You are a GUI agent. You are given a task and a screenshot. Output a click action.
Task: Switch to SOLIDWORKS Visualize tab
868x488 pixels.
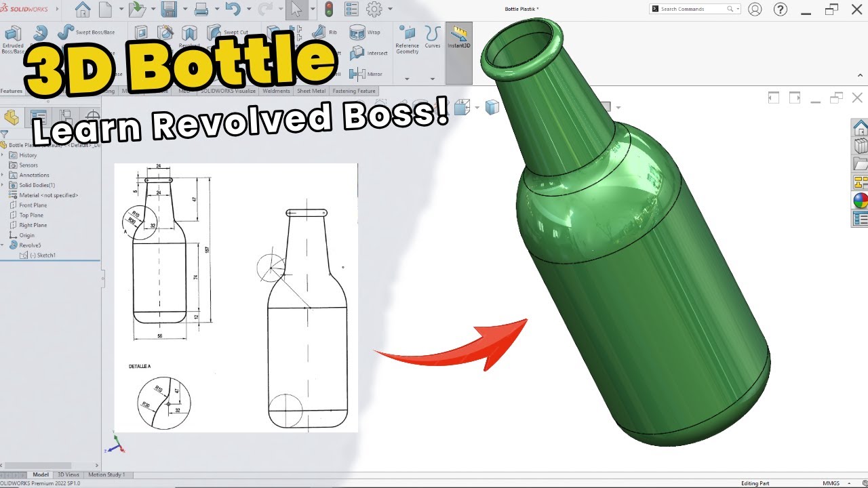pos(229,91)
